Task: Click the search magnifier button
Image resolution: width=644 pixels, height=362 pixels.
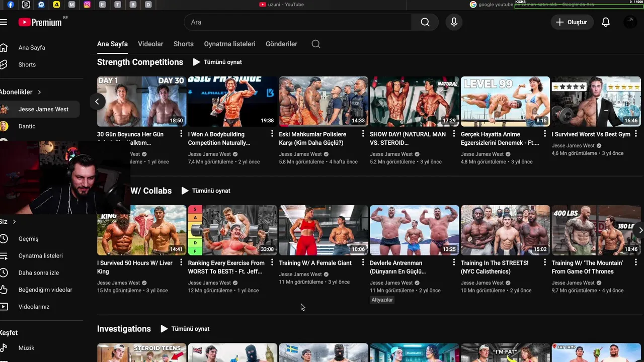Action: [425, 22]
